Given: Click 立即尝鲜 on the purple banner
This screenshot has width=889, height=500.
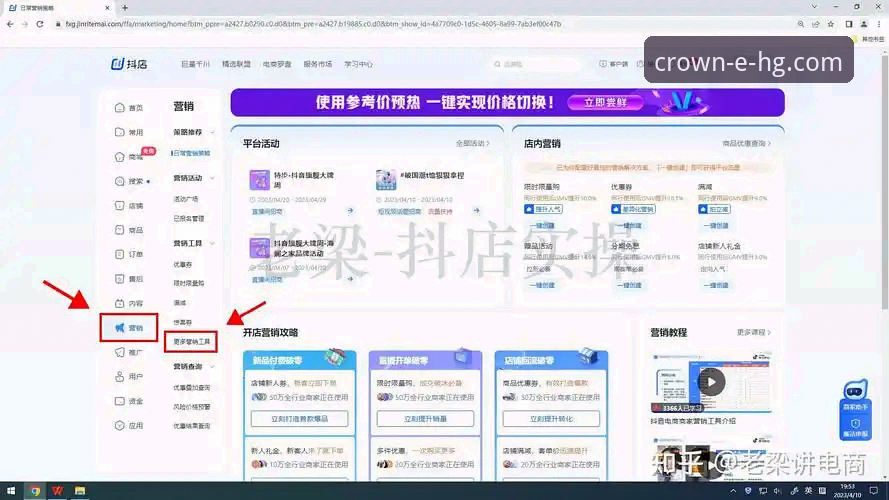Looking at the screenshot, I should coord(606,103).
